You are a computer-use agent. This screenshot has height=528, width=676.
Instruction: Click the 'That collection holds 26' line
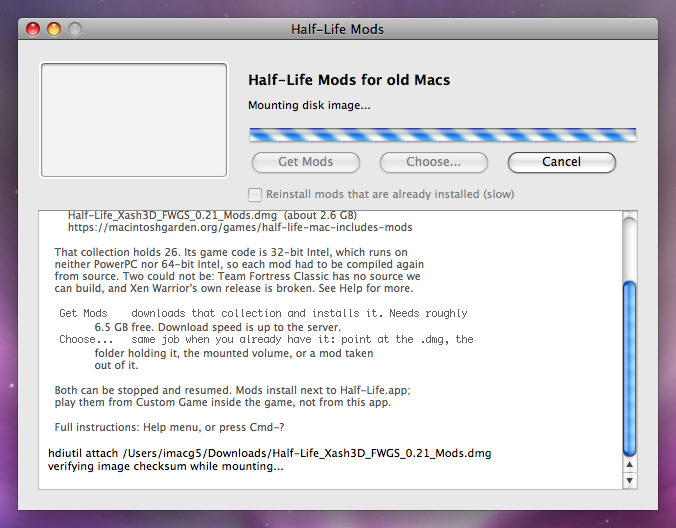tap(231, 252)
